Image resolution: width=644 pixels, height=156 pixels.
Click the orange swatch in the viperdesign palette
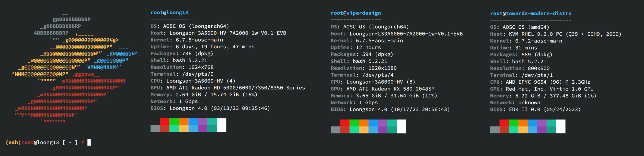[x=363, y=123]
